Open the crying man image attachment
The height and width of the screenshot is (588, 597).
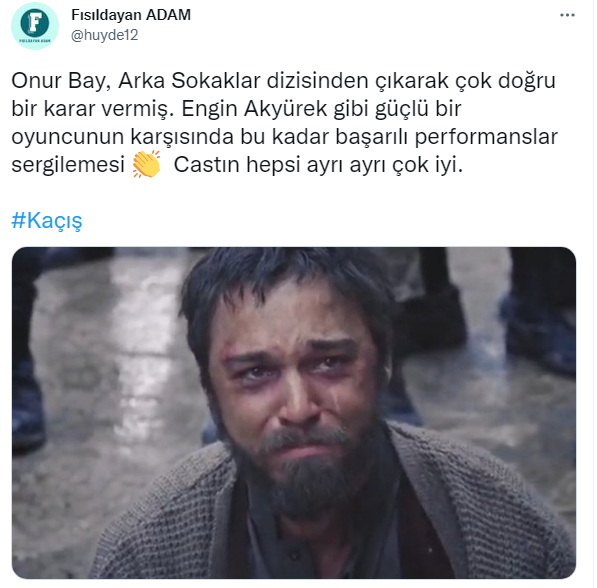294,413
